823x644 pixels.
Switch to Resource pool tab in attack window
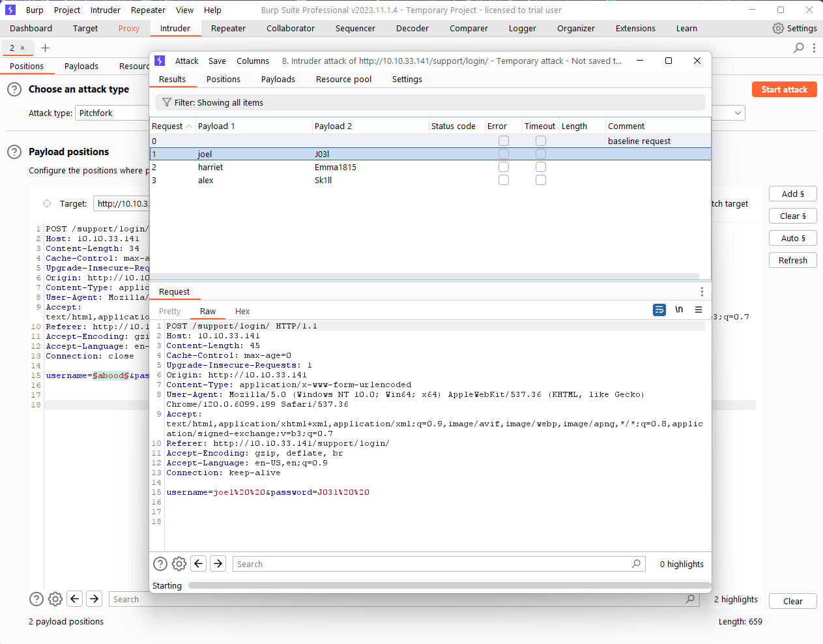point(343,79)
